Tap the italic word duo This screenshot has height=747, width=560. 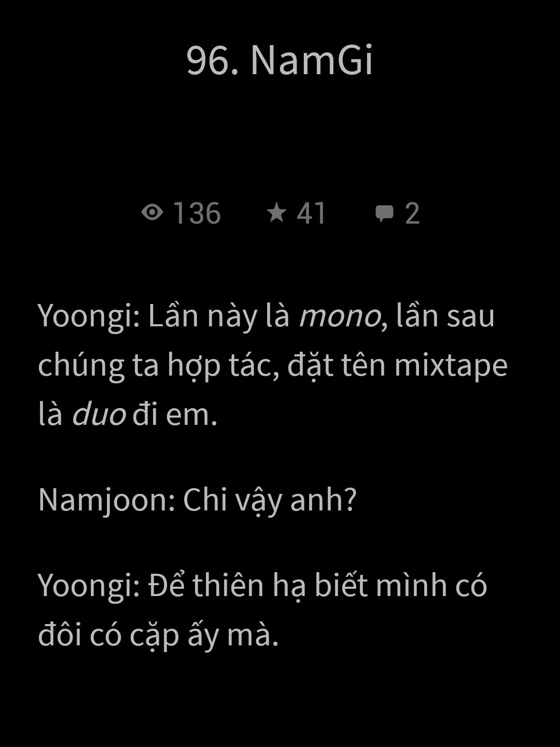point(99,414)
